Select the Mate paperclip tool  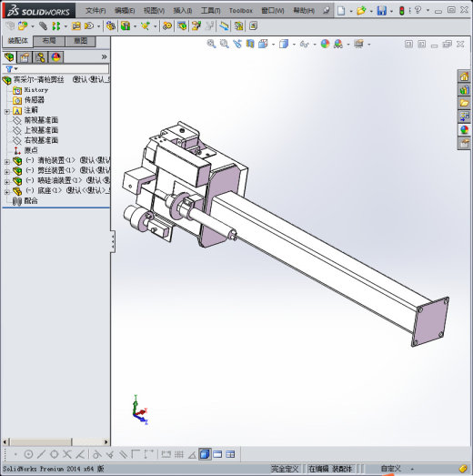(43, 26)
